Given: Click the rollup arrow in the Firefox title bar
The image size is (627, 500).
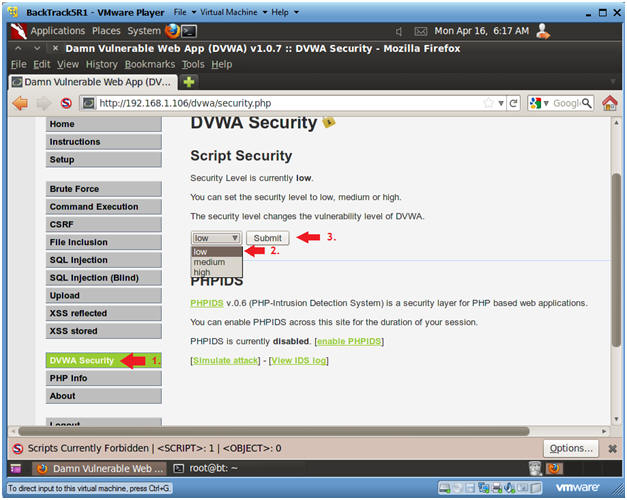Looking at the screenshot, I should click(x=18, y=48).
